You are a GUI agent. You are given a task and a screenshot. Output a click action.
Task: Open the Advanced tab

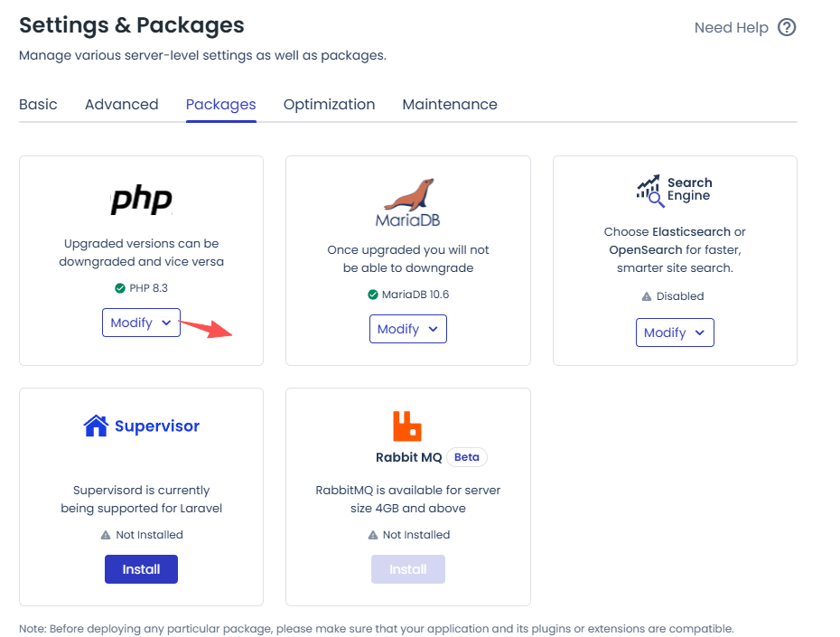click(121, 104)
